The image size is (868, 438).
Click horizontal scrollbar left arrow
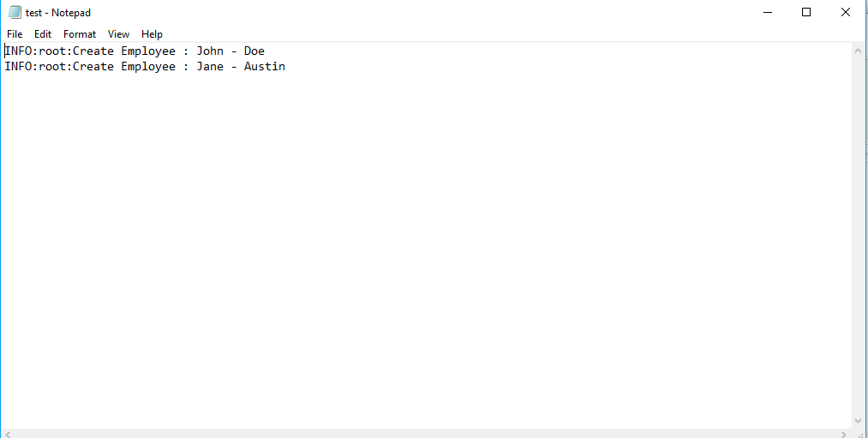[8, 434]
